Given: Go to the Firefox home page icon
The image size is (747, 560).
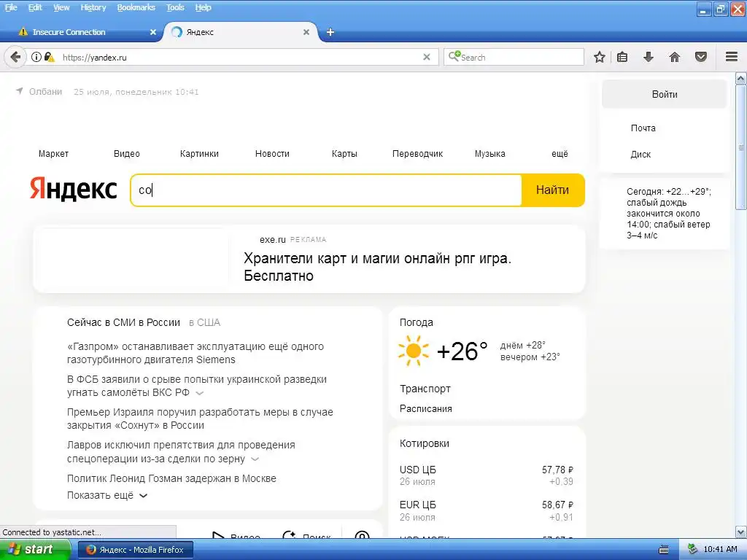Looking at the screenshot, I should coord(674,57).
